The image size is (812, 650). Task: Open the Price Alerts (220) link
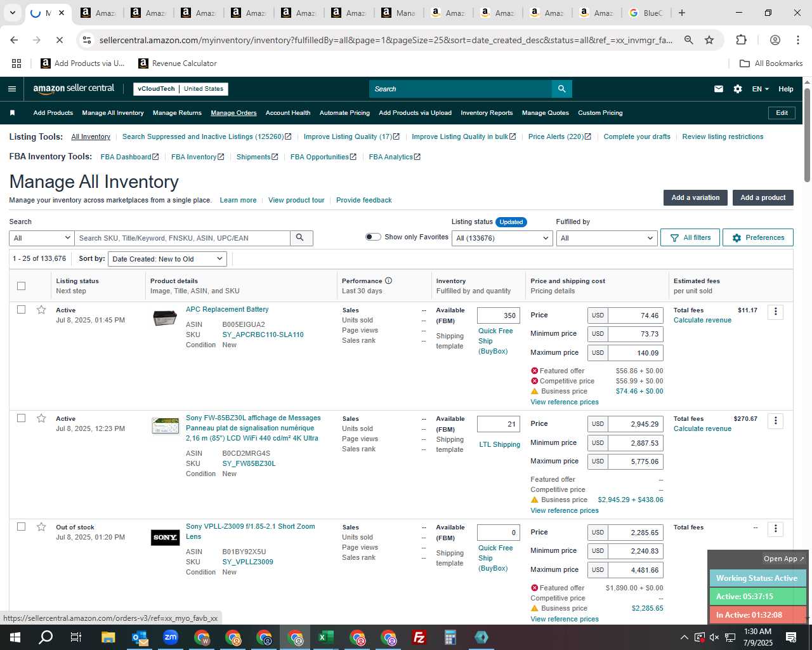pyautogui.click(x=560, y=136)
